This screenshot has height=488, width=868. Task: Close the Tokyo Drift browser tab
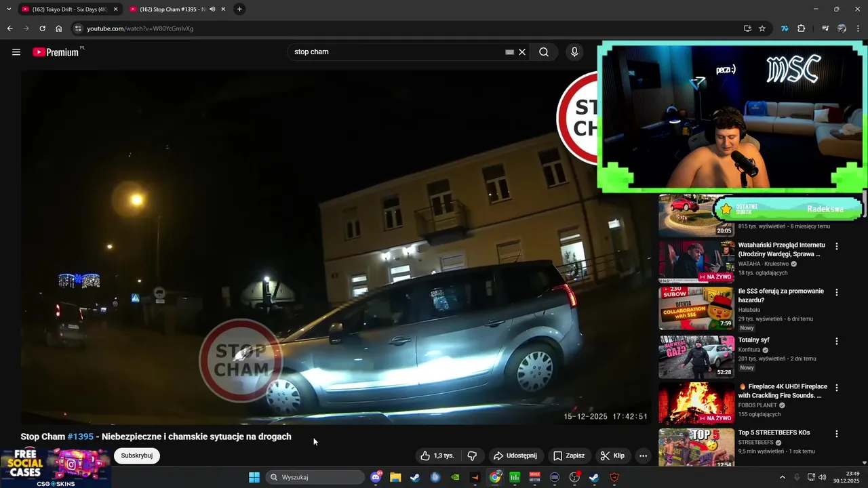click(115, 9)
